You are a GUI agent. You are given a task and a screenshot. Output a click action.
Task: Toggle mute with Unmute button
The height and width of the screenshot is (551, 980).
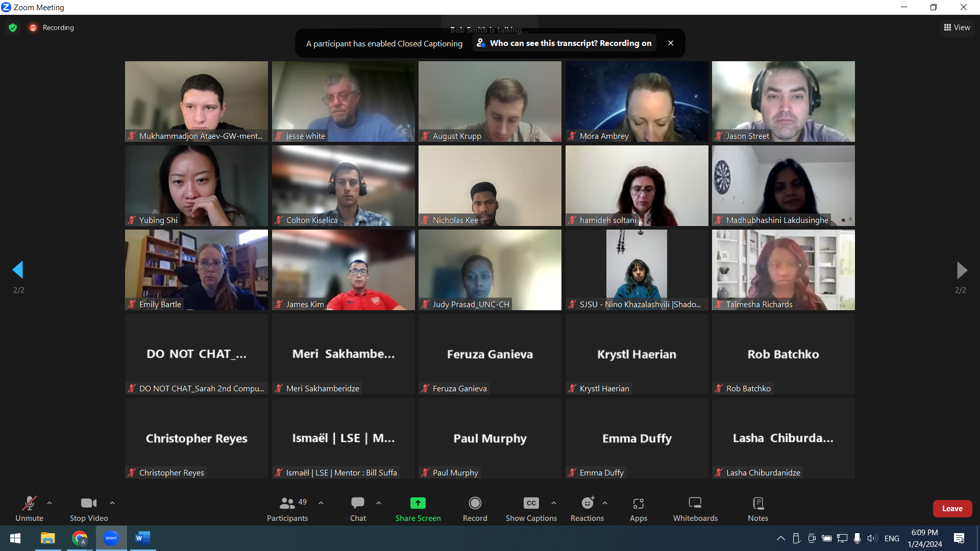coord(29,508)
